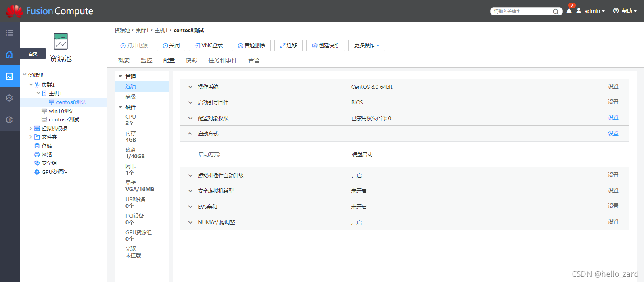Screen dimensions: 644x282
Task: Click 设置 for 启动方式
Action: 613,133
